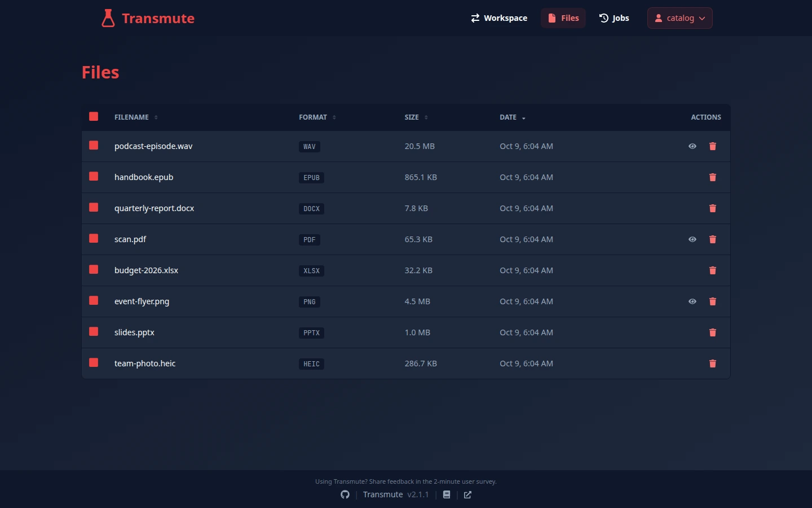Screen dimensions: 812x508
Task: Click the Transmute v2.1.1 footer link
Action: click(396, 494)
